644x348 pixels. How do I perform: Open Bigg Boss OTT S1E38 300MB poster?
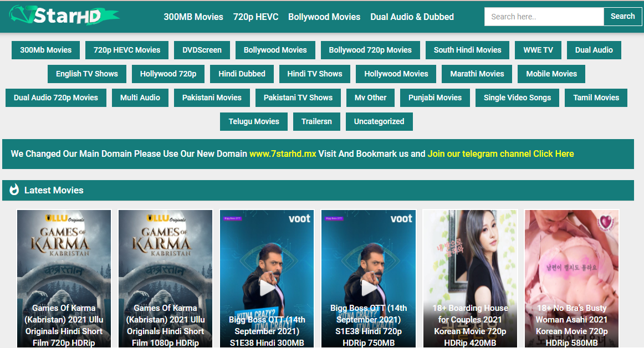(x=267, y=279)
